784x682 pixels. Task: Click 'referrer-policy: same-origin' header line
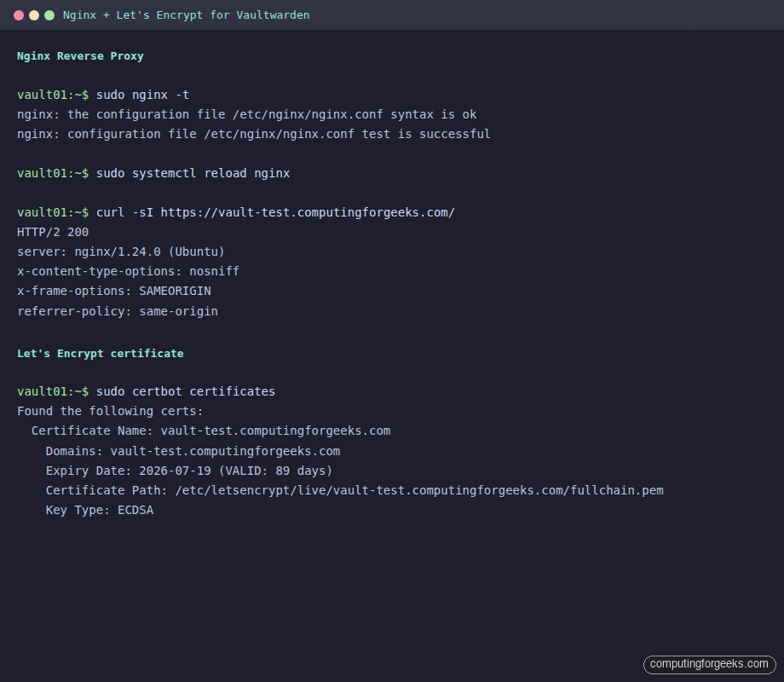point(118,311)
